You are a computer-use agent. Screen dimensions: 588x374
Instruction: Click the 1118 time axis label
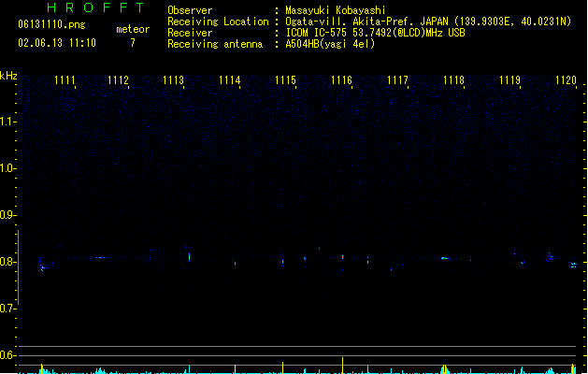point(453,80)
